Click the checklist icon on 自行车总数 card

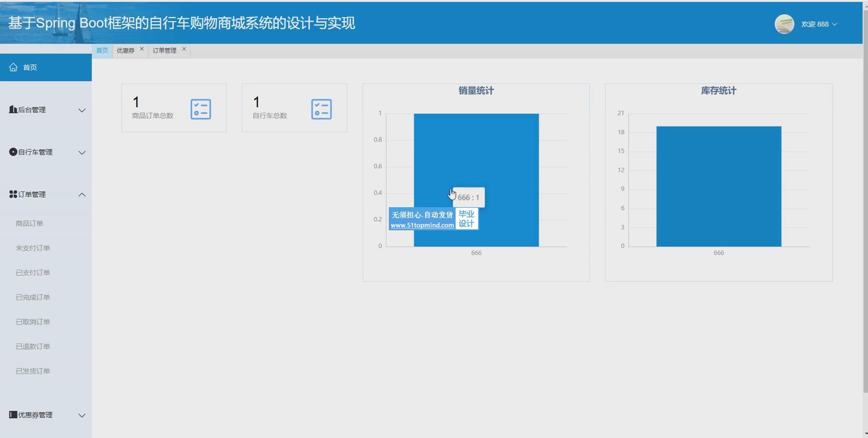pyautogui.click(x=321, y=109)
